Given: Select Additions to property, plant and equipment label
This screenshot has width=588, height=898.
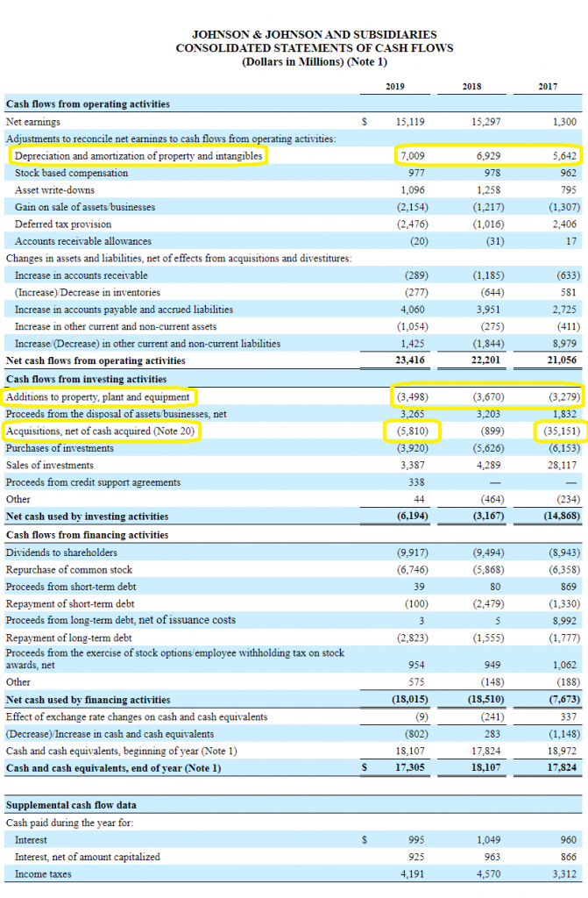Looking at the screenshot, I should 98,397.
